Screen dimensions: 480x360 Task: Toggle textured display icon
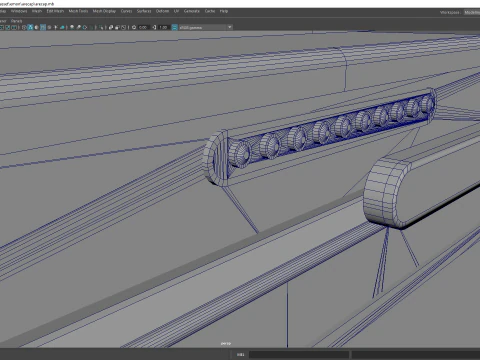(49, 27)
